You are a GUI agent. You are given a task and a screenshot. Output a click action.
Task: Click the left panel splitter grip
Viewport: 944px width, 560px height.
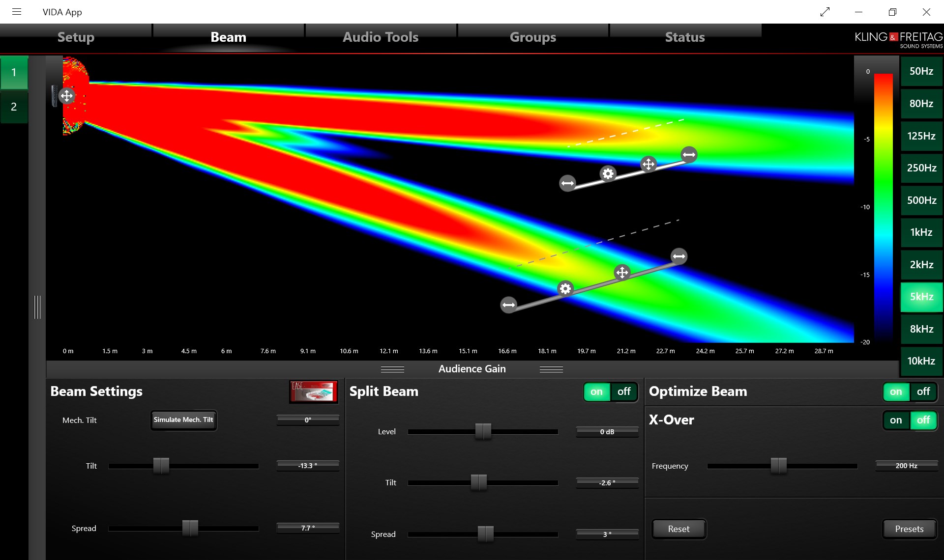(x=37, y=307)
